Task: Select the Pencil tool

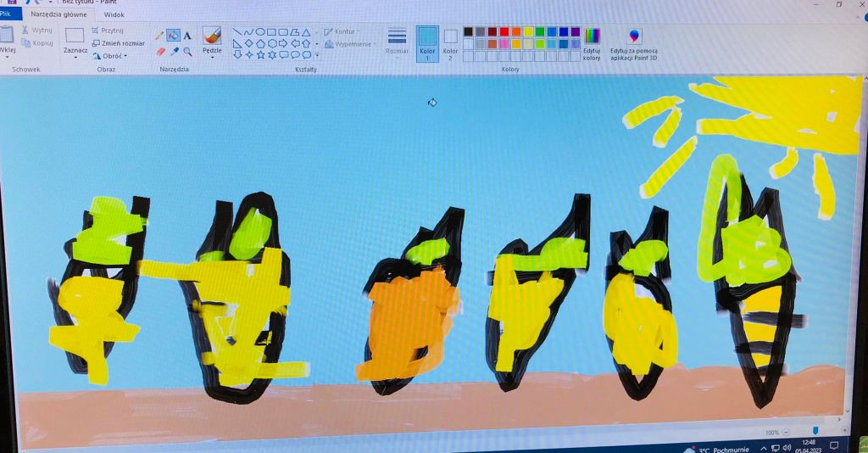Action: (159, 36)
